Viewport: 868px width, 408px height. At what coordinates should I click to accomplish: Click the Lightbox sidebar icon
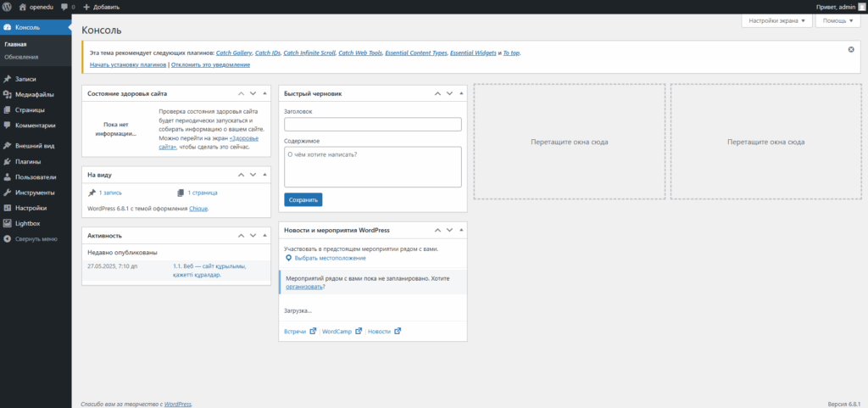coord(8,223)
